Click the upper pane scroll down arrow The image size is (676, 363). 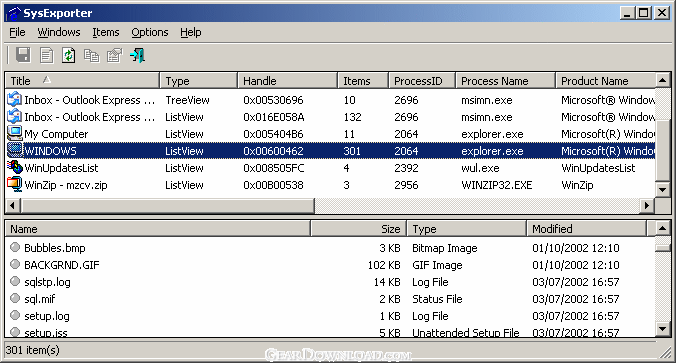tap(663, 189)
